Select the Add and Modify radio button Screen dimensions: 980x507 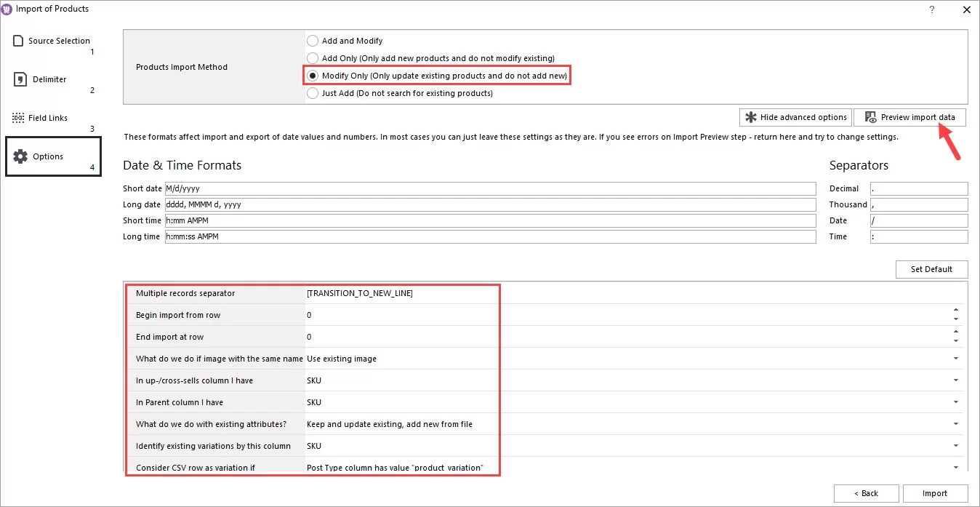click(313, 41)
